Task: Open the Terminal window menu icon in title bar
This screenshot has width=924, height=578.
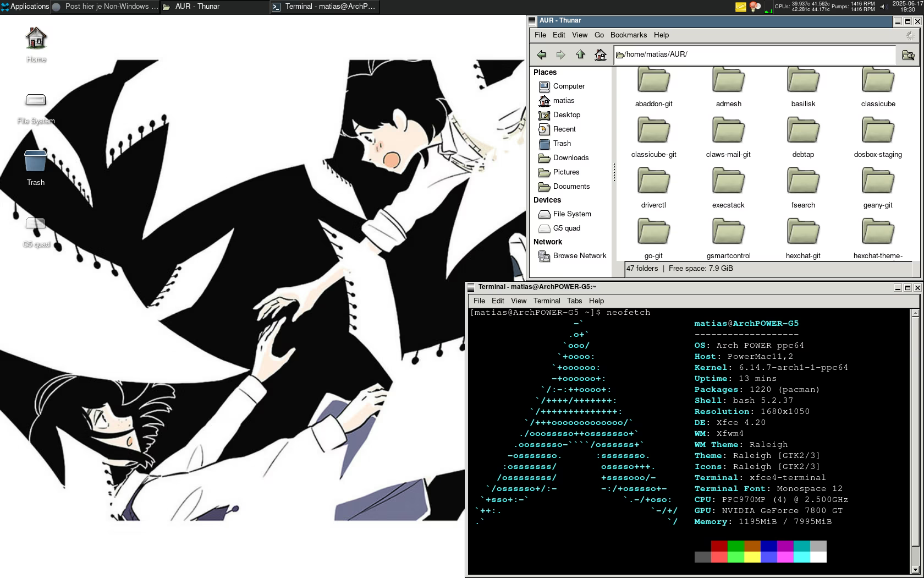Action: [470, 287]
